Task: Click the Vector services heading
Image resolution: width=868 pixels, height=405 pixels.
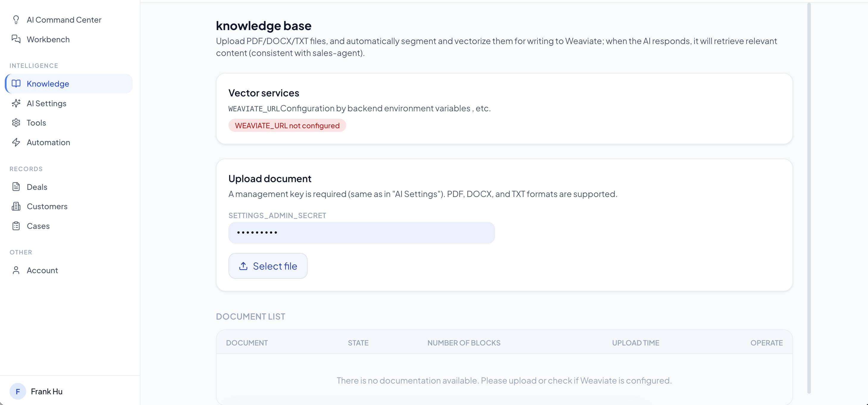Action: 264,93
